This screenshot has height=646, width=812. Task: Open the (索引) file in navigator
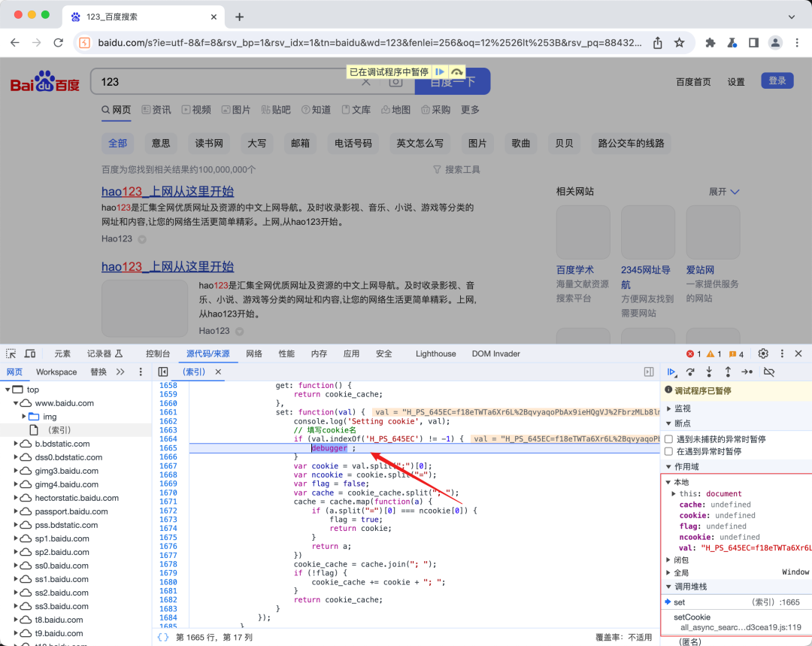click(59, 430)
